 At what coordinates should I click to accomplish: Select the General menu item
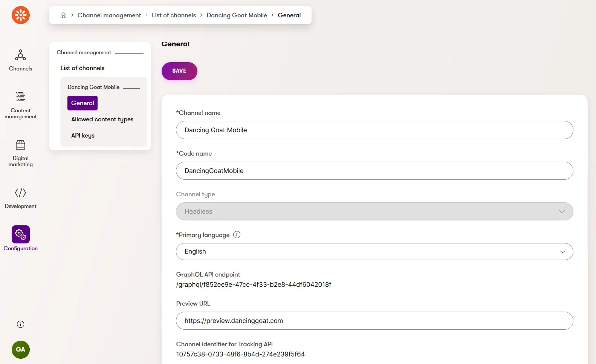83,103
